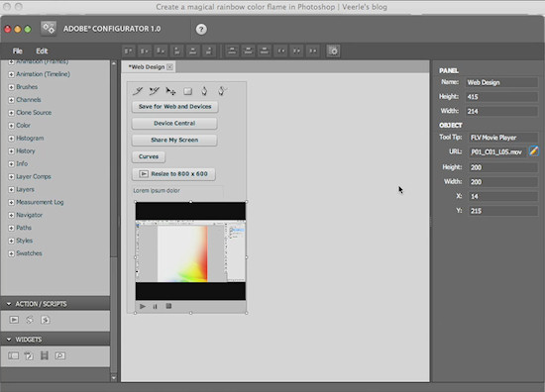Image resolution: width=545 pixels, height=392 pixels.
Task: Click the Share My Screen button
Action: click(x=174, y=140)
